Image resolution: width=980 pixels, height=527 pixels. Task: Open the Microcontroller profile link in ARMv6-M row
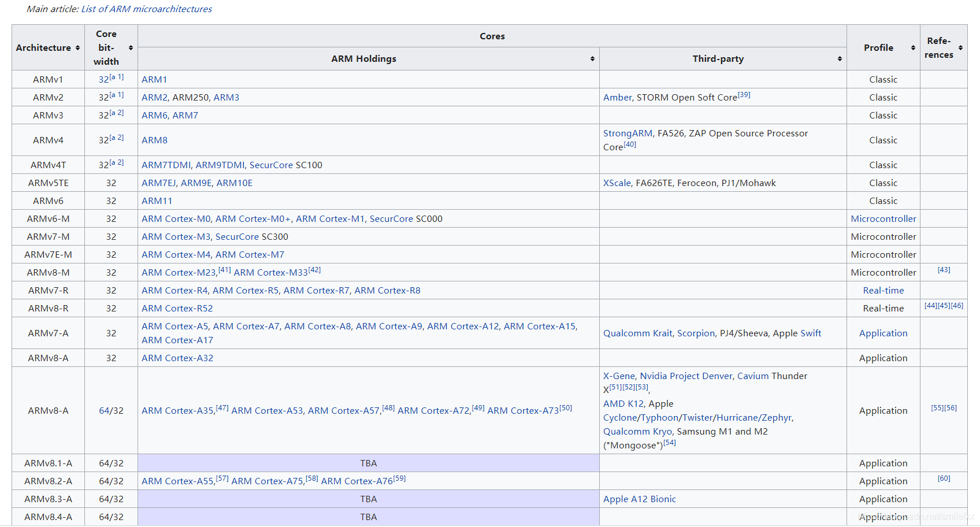884,219
